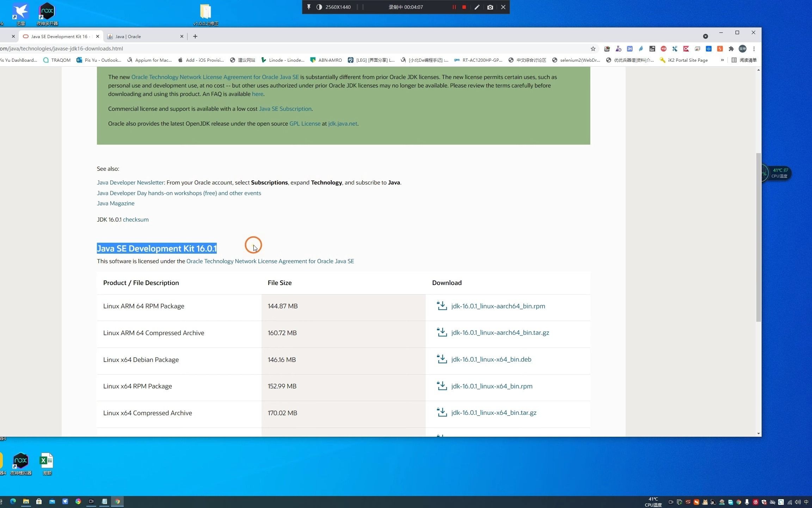This screenshot has height=508, width=812.
Task: Open Edge browser from taskbar
Action: click(13, 501)
